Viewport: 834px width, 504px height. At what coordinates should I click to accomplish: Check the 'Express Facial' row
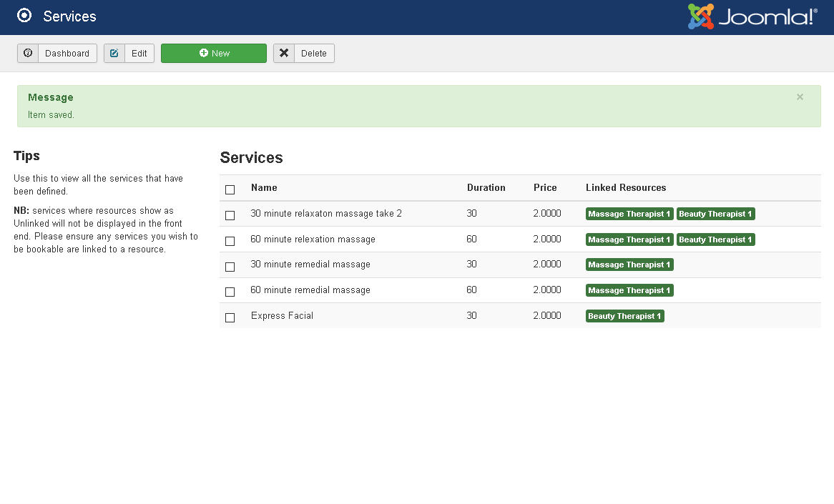tap(230, 317)
